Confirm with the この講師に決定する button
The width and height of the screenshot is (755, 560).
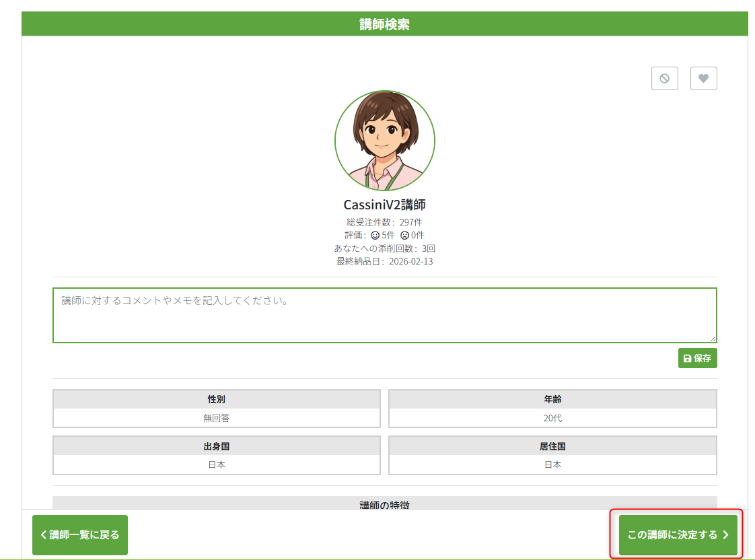pyautogui.click(x=677, y=535)
